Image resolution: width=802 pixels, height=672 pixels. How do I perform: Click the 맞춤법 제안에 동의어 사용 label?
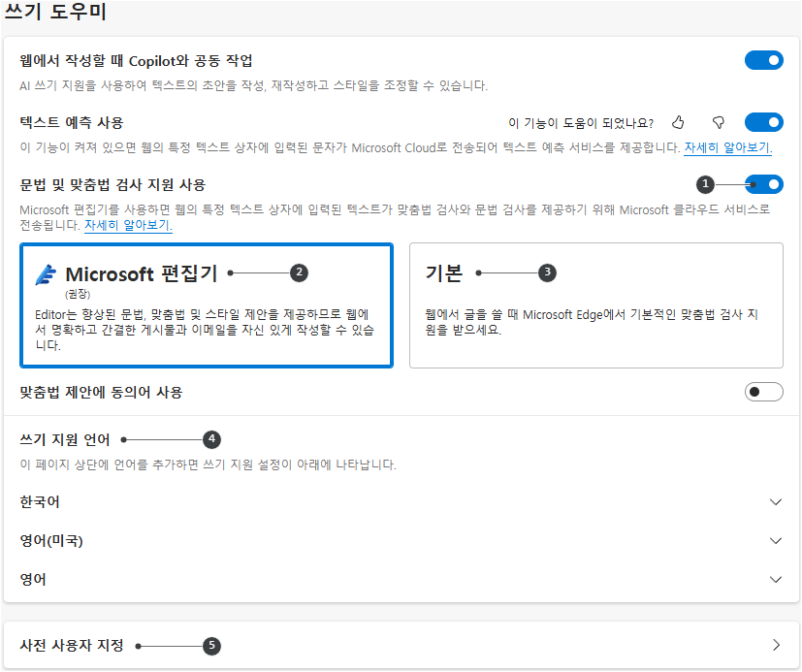point(101,393)
